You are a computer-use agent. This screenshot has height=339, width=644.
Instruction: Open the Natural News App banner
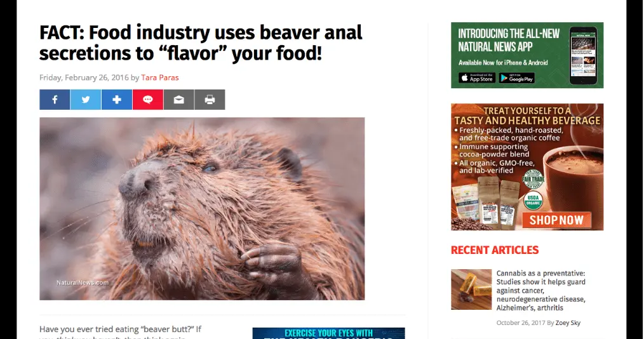point(527,55)
